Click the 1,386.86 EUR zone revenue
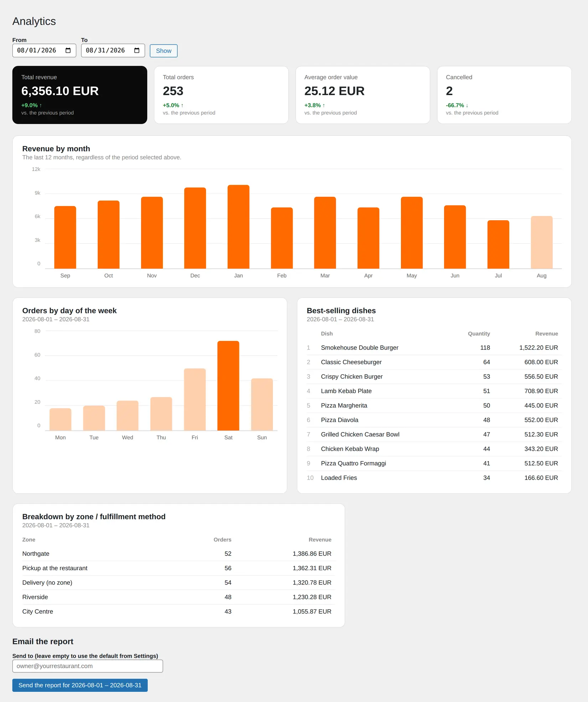Image resolution: width=588 pixels, height=702 pixels. click(312, 554)
